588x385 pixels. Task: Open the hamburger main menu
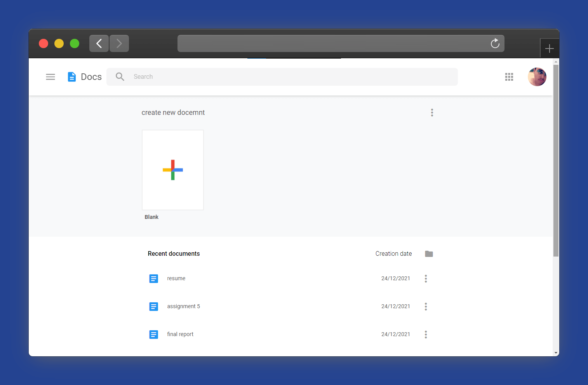coord(50,77)
